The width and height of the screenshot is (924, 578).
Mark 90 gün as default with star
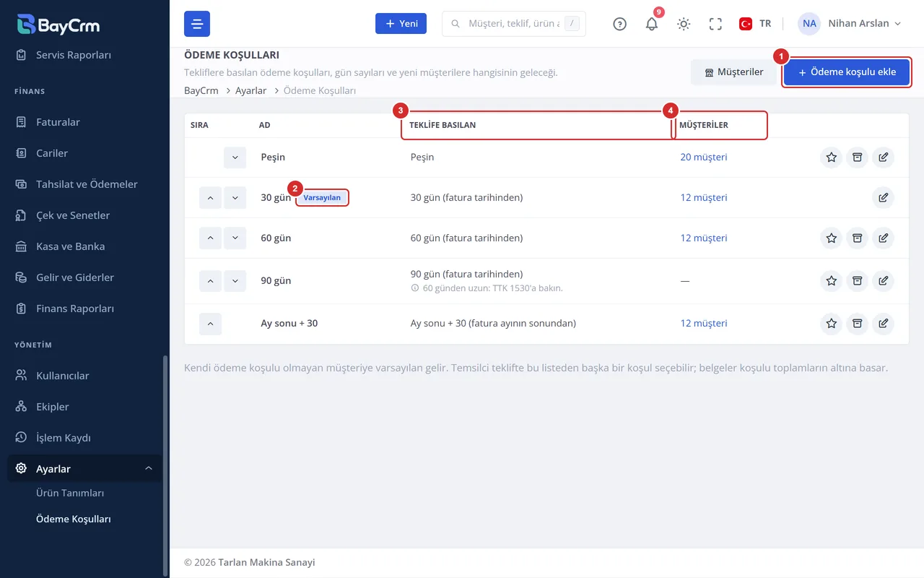tap(832, 280)
